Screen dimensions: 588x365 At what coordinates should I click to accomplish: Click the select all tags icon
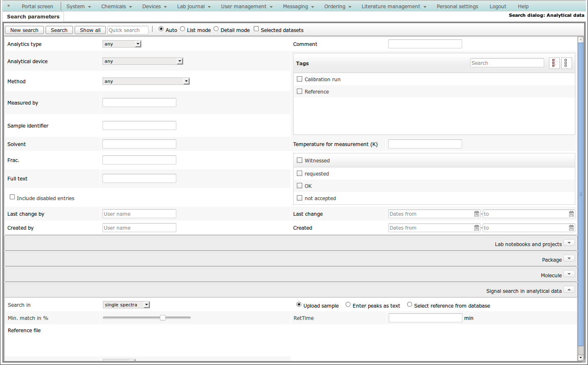[x=554, y=63]
